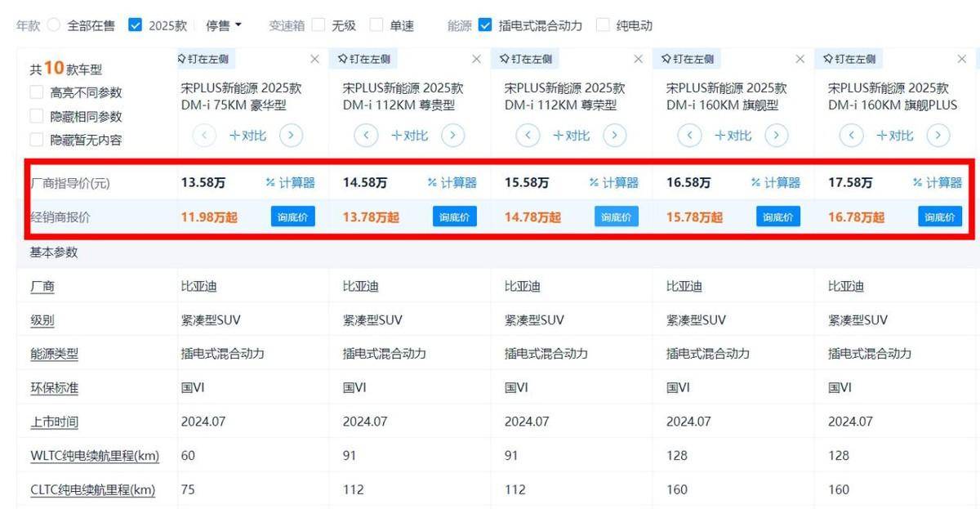Click the CLTC range value 75
The image size is (980, 509).
coord(188,489)
